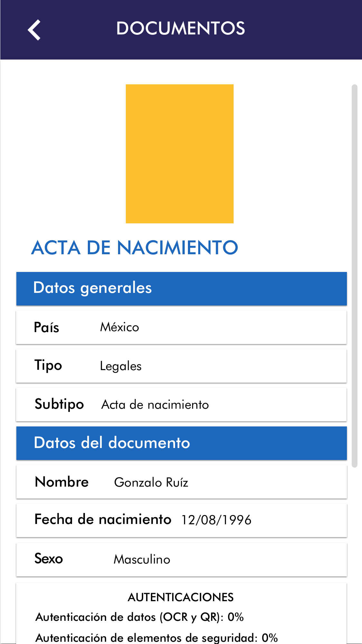Open the yellow document thumbnail

(180, 154)
